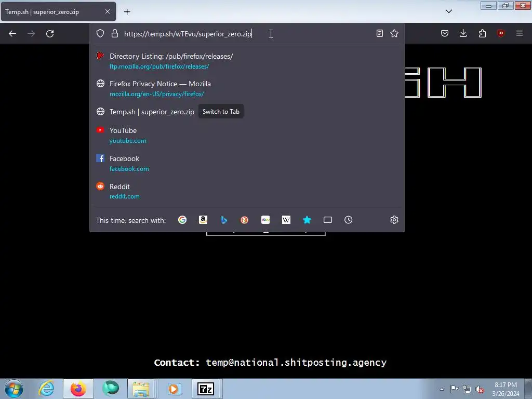
Task: Click the contact email temp@national.shitposting.agency
Action: tap(296, 363)
